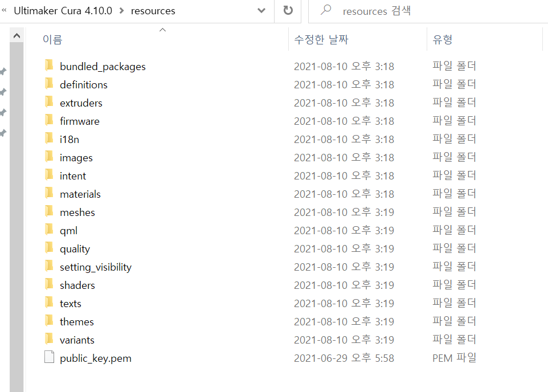Click the navigation pane scroll up arrow

(17, 36)
